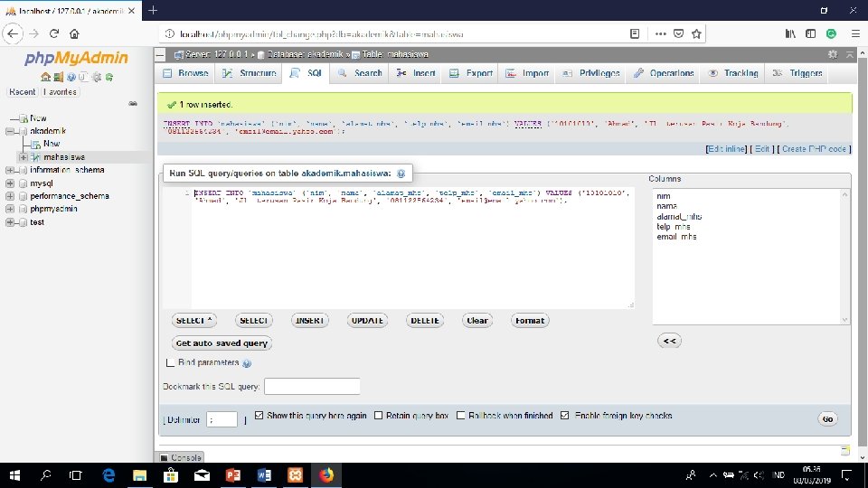
Task: Insert selected column with << button
Action: (669, 341)
